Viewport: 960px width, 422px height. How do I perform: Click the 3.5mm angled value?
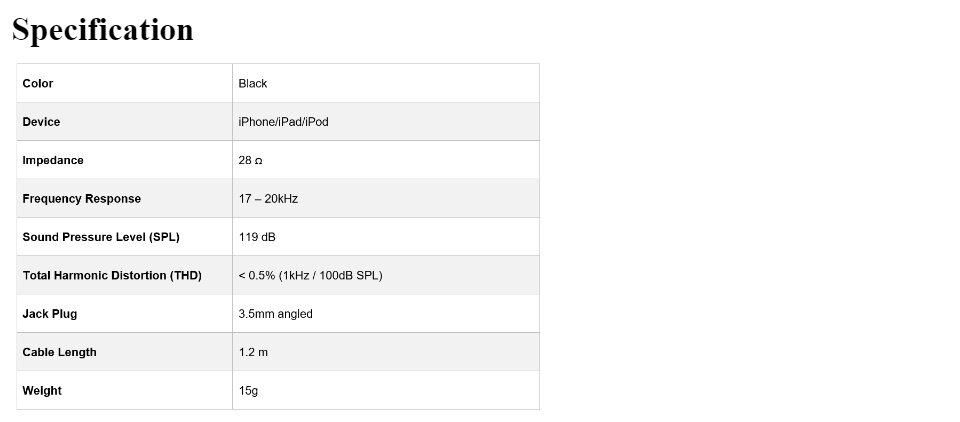point(276,314)
